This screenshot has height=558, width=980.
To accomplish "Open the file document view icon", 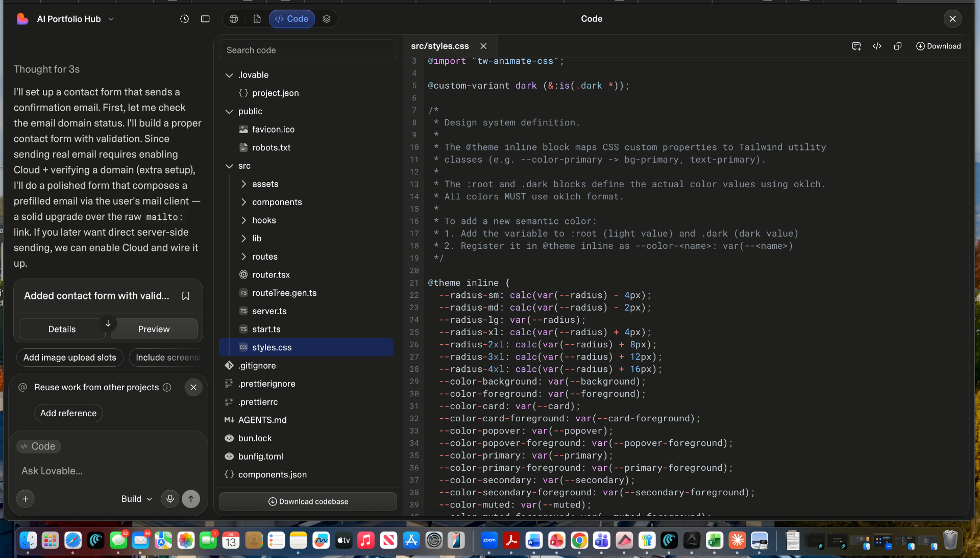I will [x=257, y=19].
